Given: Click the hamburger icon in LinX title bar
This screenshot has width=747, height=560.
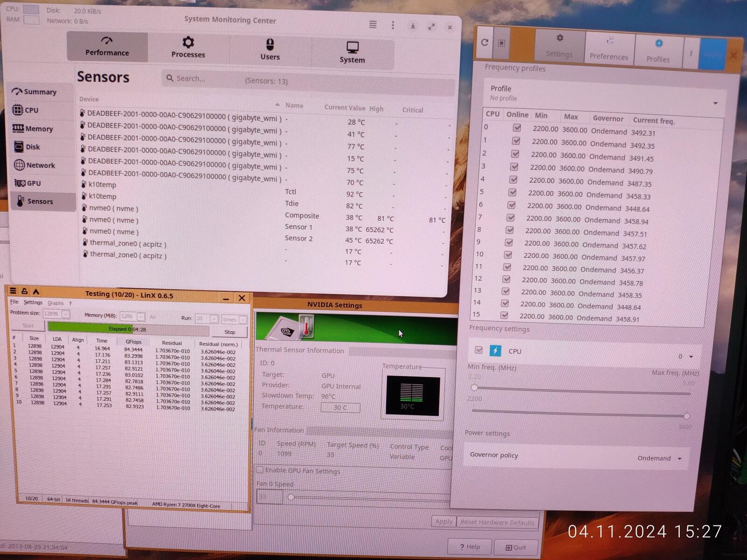Looking at the screenshot, I should [x=13, y=291].
